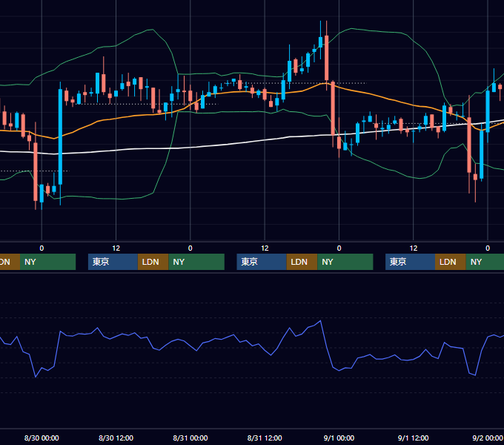Select the NY session block for 9/1
The height and width of the screenshot is (445, 504).
(485, 262)
